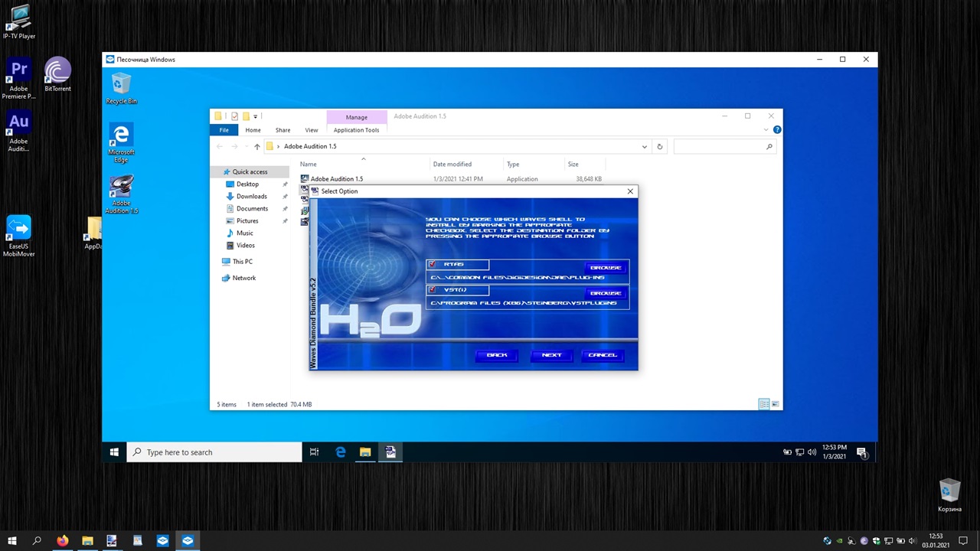
Task: Click the refresh icon beside the address bar
Action: pos(659,146)
